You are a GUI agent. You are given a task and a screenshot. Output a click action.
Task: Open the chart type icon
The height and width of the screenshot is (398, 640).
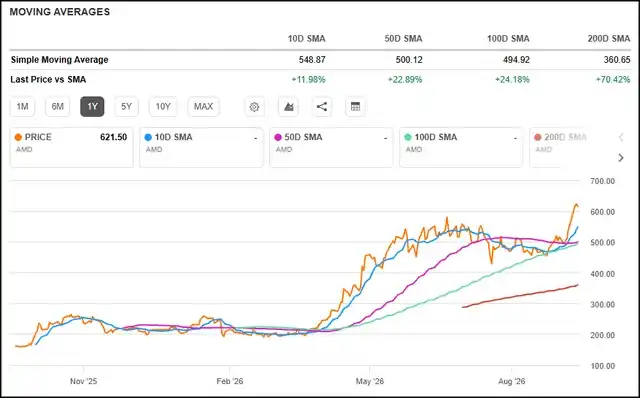[x=289, y=107]
